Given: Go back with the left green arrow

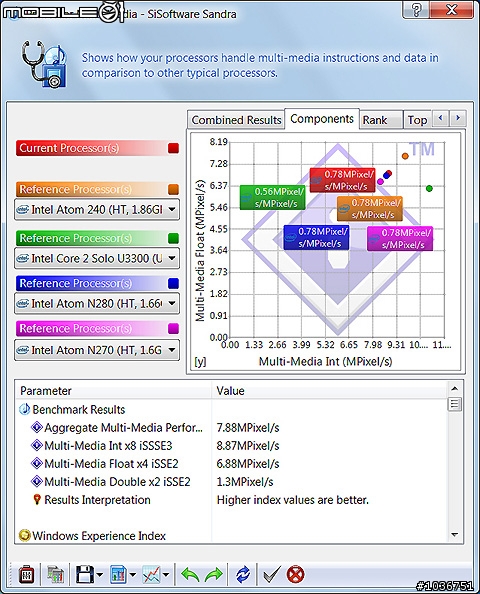Looking at the screenshot, I should click(x=190, y=575).
